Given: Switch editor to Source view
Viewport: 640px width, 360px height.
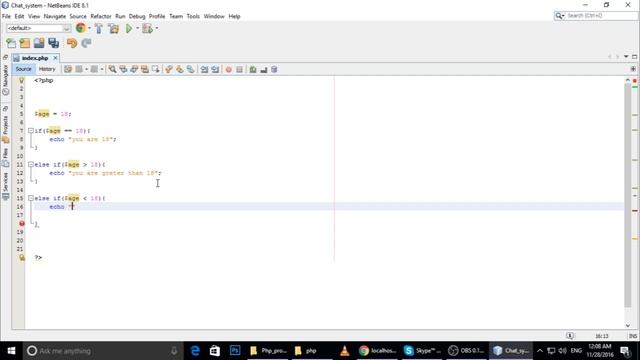Looking at the screenshot, I should click(23, 69).
